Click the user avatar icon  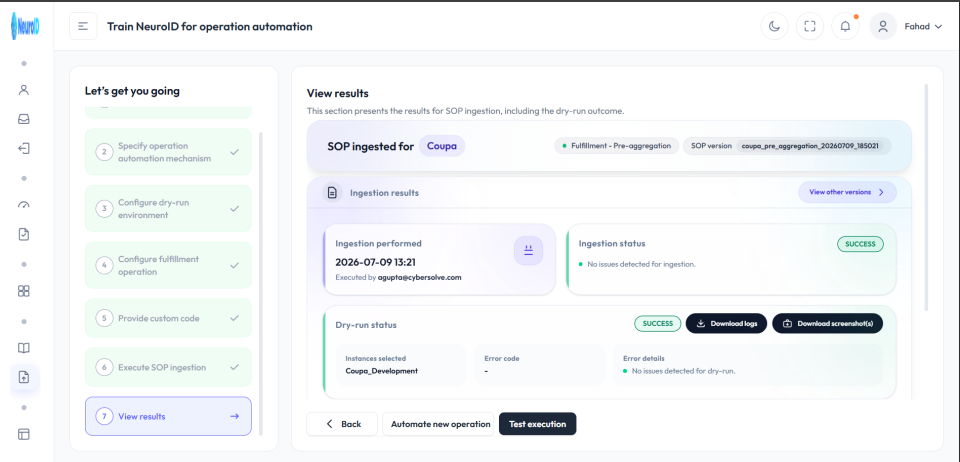[883, 26]
